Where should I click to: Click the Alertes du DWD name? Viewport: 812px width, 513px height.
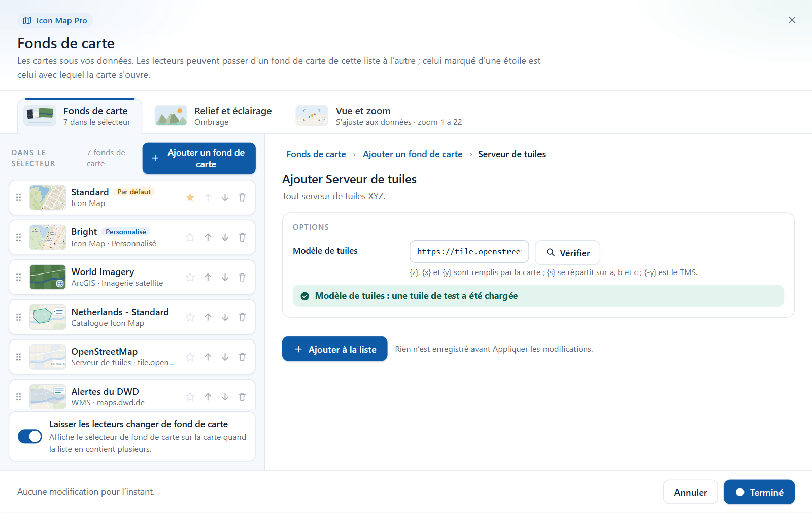[x=105, y=392]
